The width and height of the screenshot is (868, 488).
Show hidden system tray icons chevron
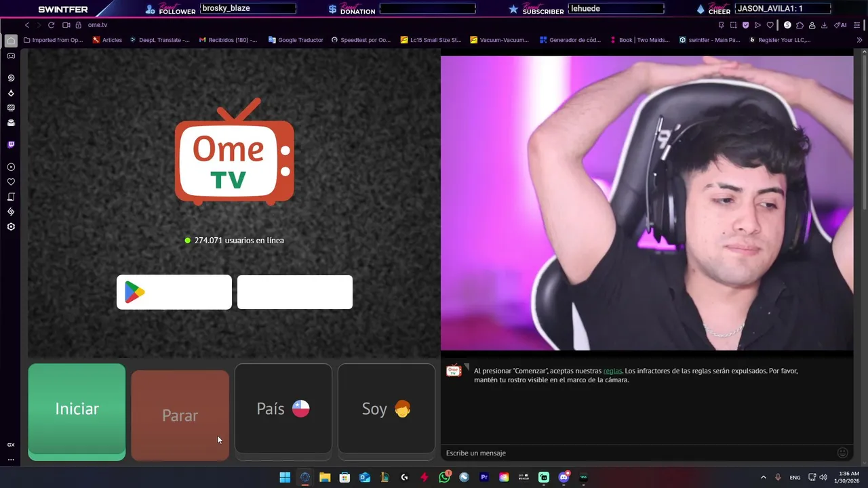click(x=763, y=477)
